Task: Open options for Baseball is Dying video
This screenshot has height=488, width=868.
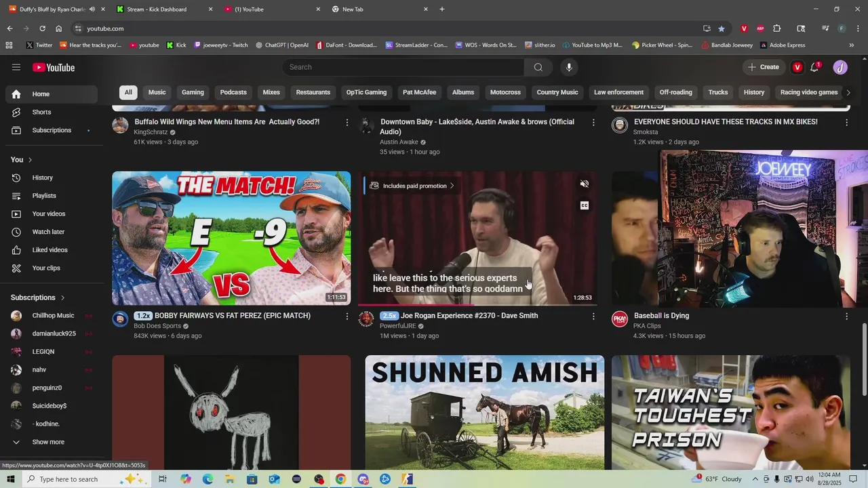Action: (x=846, y=316)
